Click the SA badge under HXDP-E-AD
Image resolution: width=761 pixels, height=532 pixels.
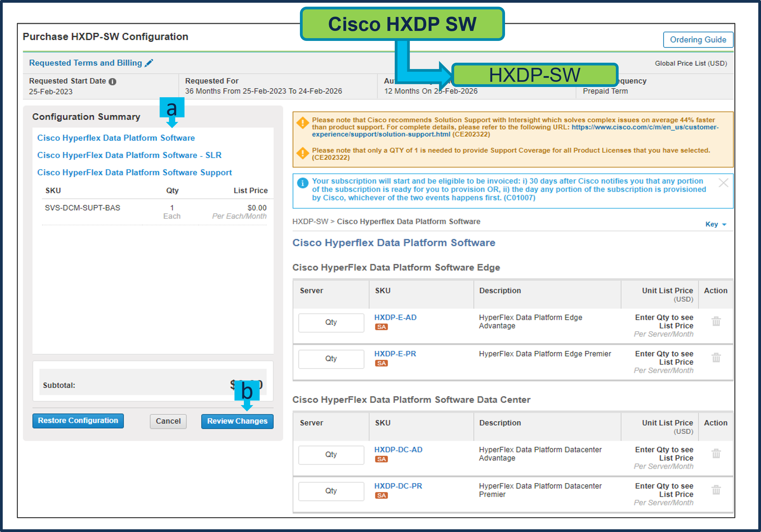(x=381, y=327)
